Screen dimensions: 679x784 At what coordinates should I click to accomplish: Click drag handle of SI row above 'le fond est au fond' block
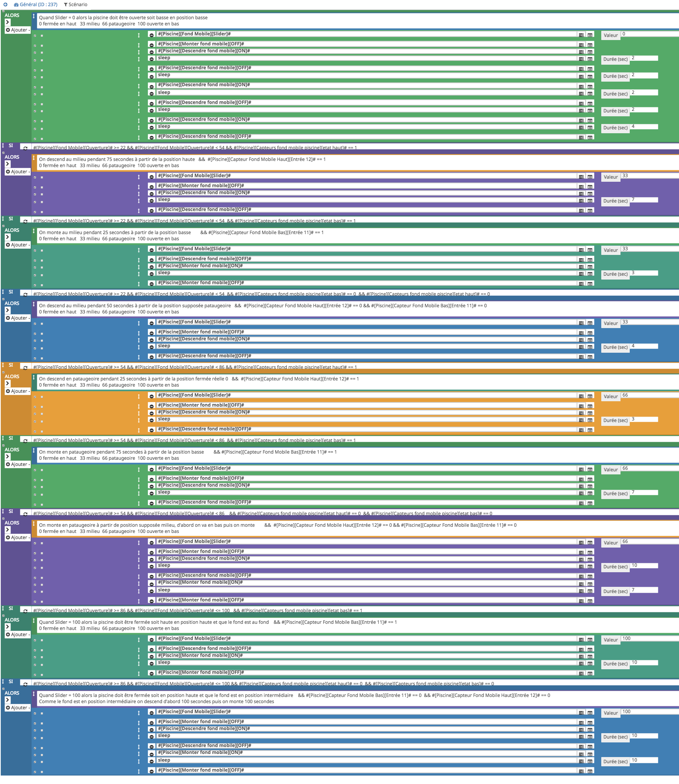pyautogui.click(x=3, y=608)
